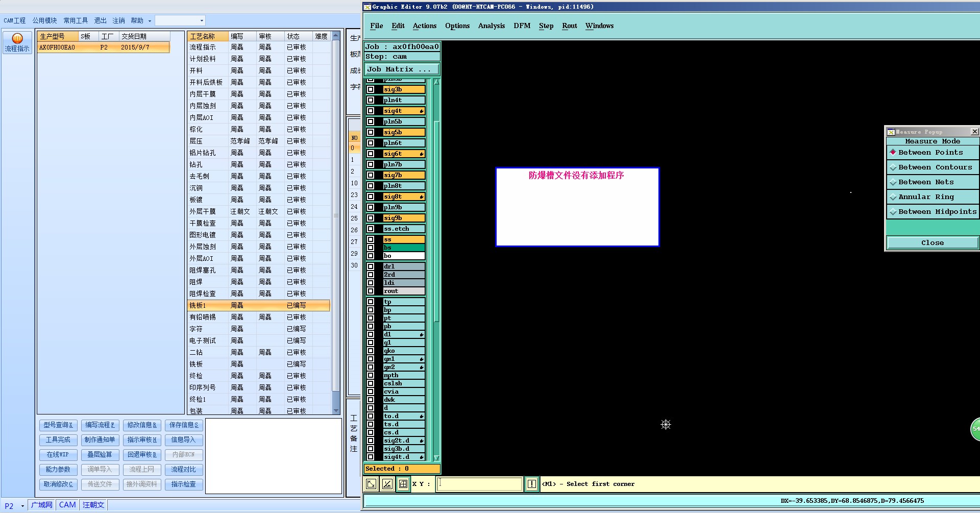
Task: Open the File menu in Graphic Editor
Action: pos(377,26)
